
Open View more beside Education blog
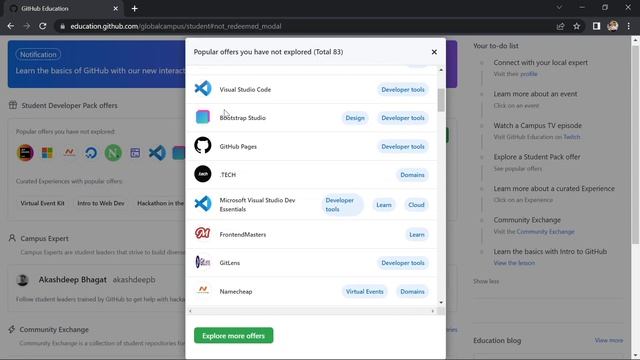coord(609,340)
